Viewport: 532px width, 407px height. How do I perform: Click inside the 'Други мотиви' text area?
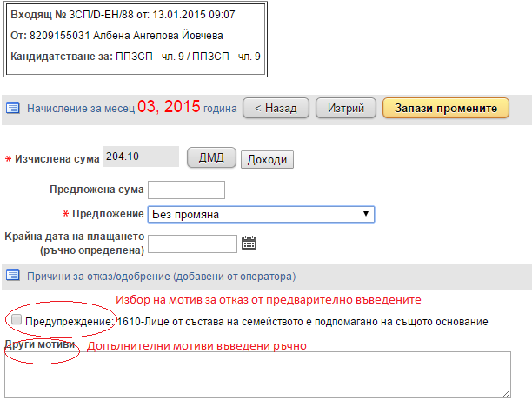(x=257, y=375)
